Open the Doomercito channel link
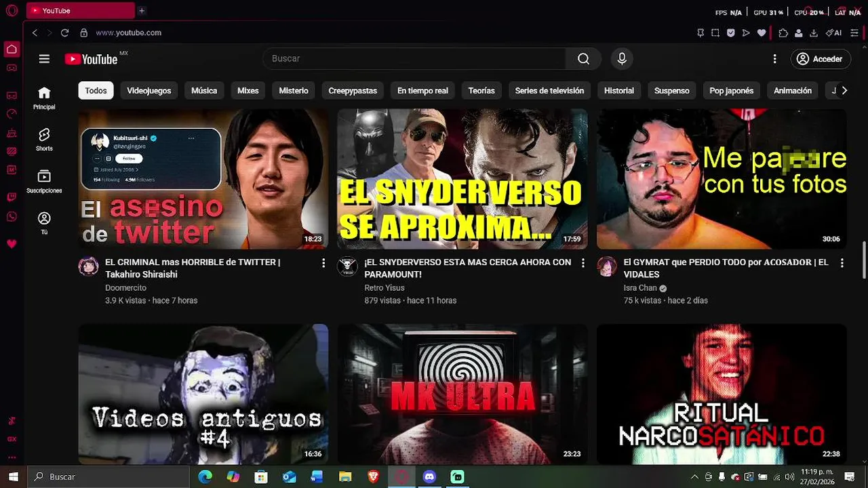The image size is (868, 488). coord(125,288)
